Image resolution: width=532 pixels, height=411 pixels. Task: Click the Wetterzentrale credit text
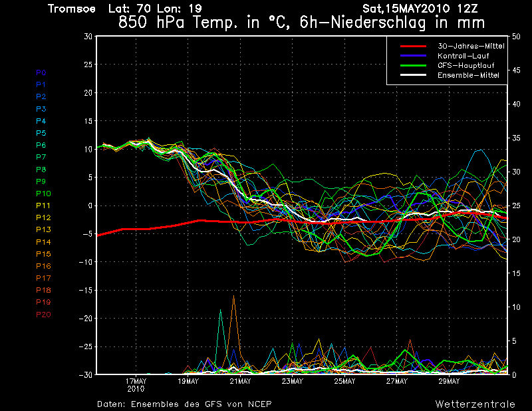pyautogui.click(x=475, y=404)
